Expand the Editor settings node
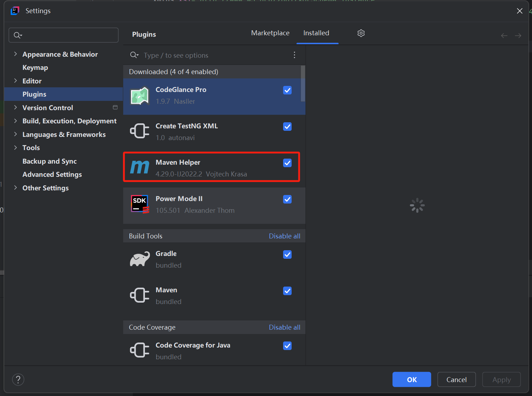 click(x=15, y=81)
